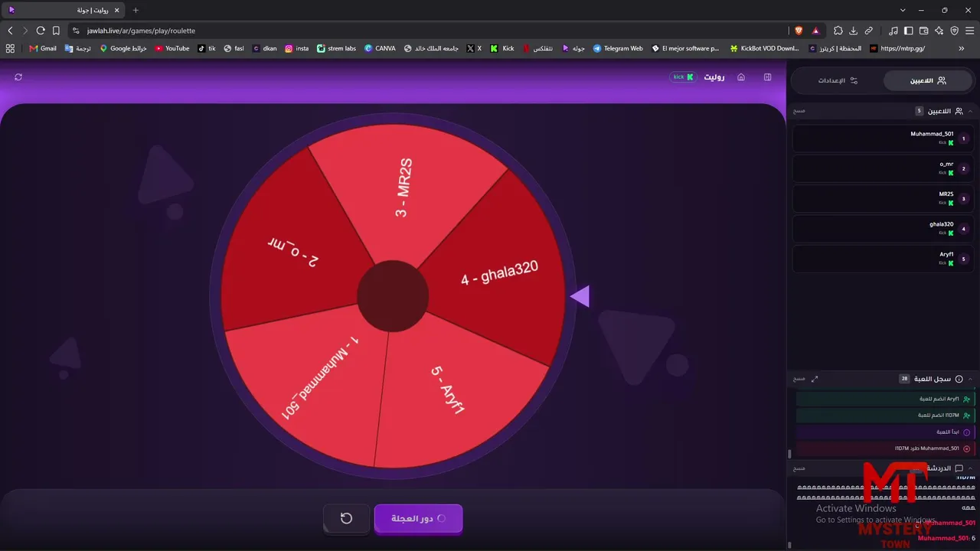Spin the wheel with دور العجلة button

click(418, 518)
